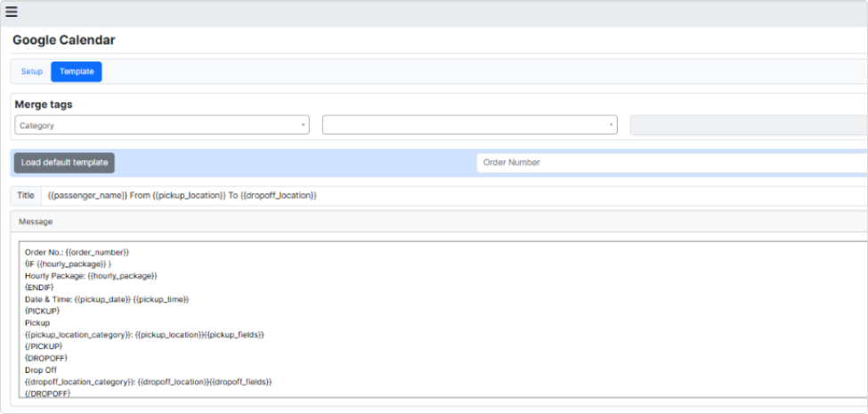Click the '{{pickup_location_category}}' template line

(x=144, y=335)
